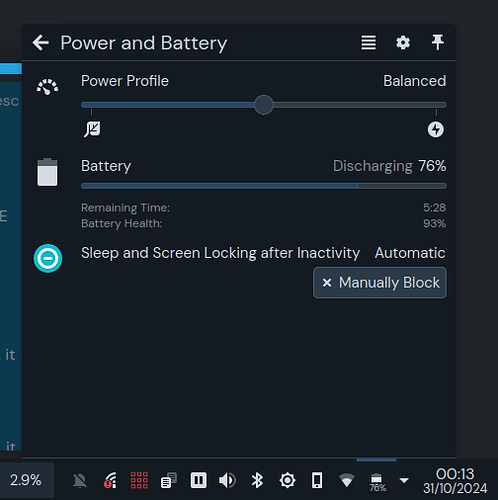The height and width of the screenshot is (500, 498).
Task: Expand hidden tray icons arrow
Action: click(404, 480)
